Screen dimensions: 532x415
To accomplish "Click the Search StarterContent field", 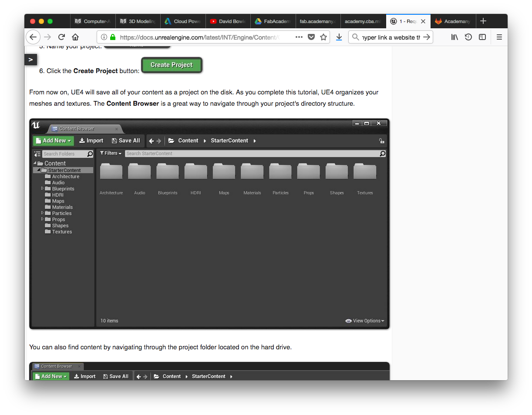I will click(256, 154).
